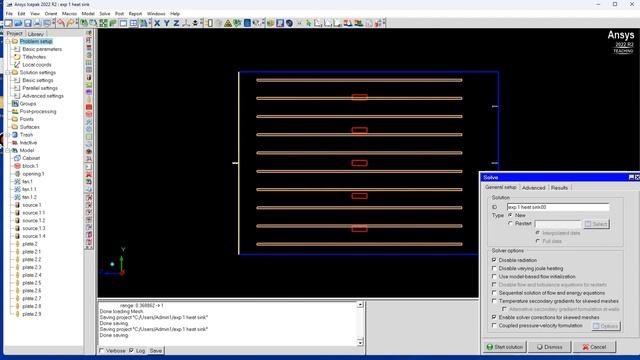Image resolution: width=640 pixels, height=360 pixels.
Task: Click the Undo toolbar icon
Action: [x=61, y=23]
